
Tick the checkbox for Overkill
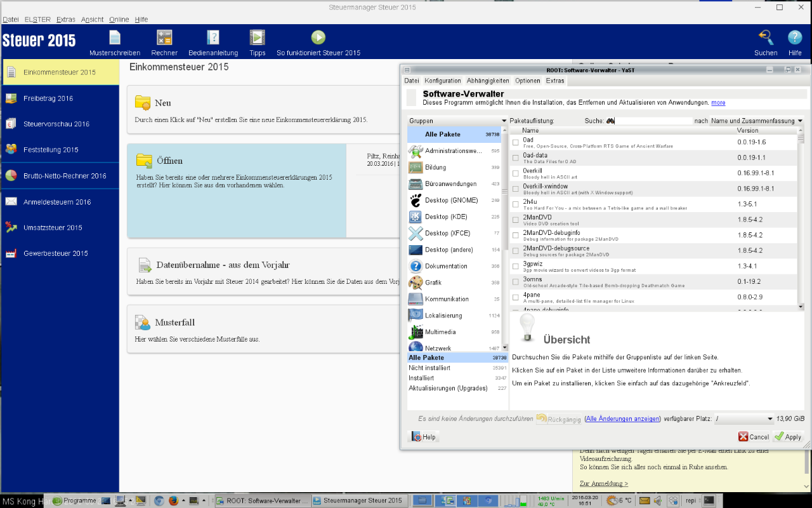coord(516,173)
